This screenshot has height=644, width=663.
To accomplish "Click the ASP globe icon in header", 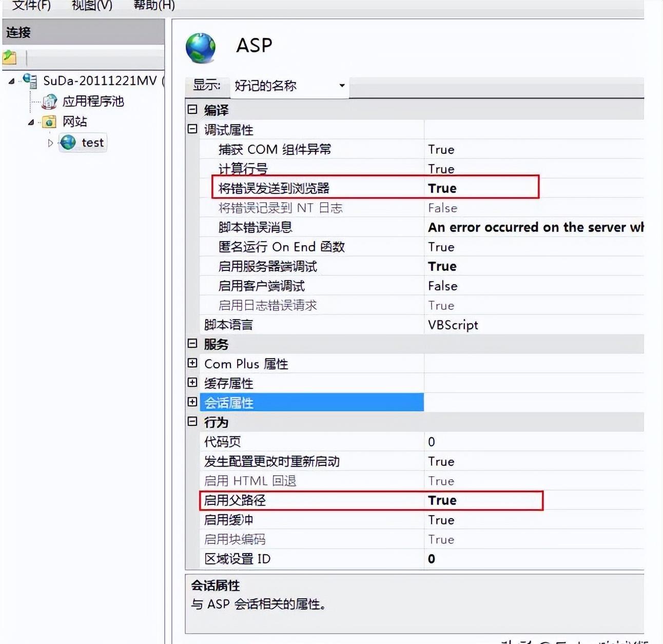I will click(201, 48).
